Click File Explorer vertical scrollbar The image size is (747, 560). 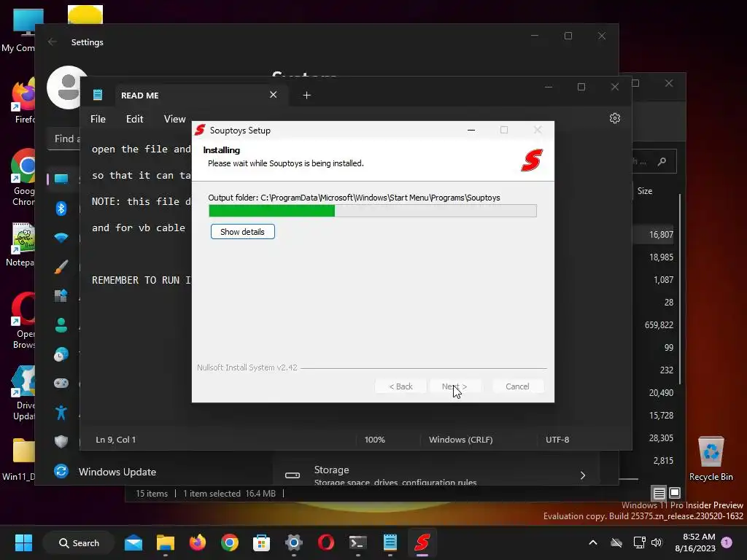pyautogui.click(x=680, y=289)
